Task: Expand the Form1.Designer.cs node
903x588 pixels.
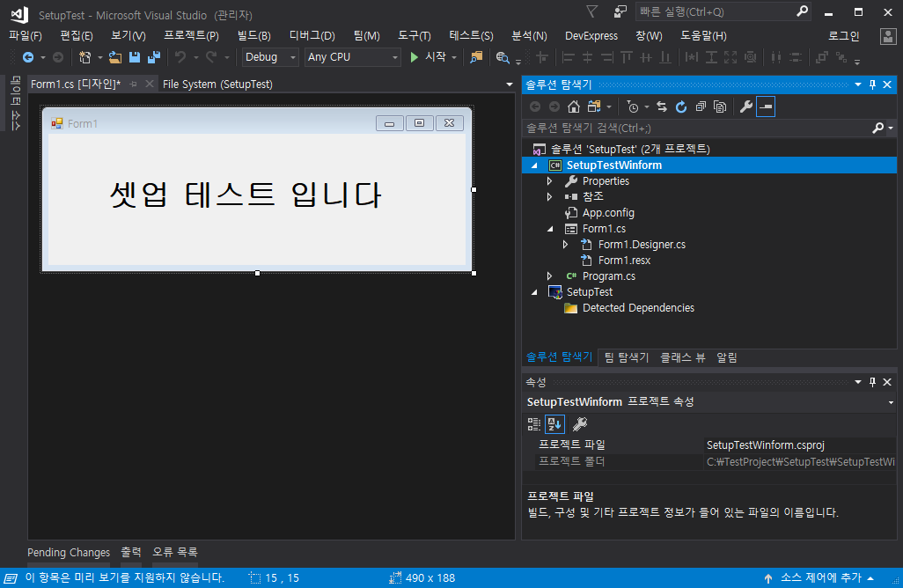Action: tap(566, 244)
